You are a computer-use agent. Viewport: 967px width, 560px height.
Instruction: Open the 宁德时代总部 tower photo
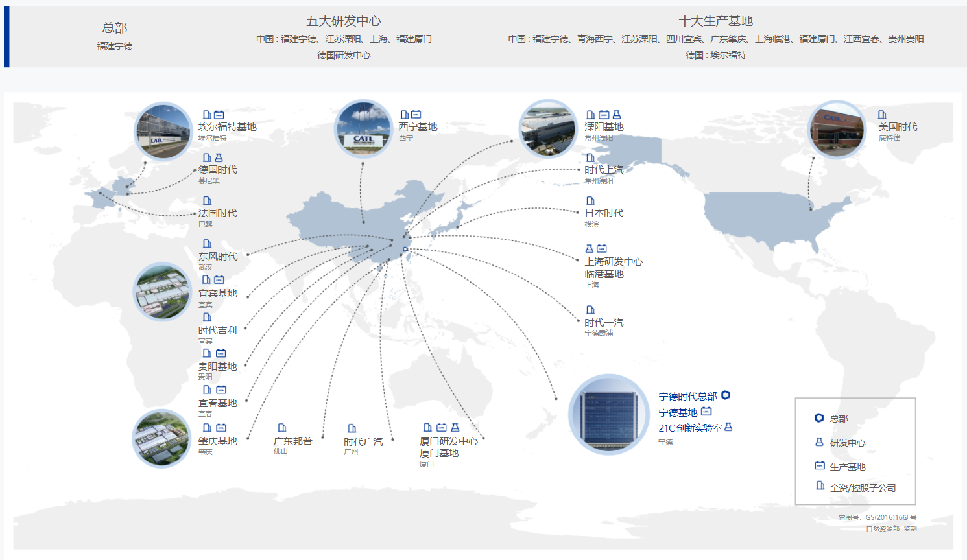pyautogui.click(x=608, y=415)
